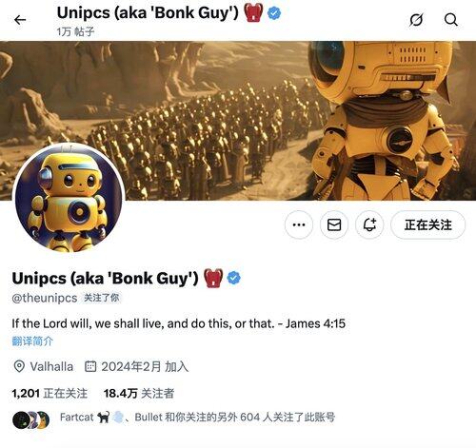The image size is (476, 448).
Task: Click the Valhalla location pin icon
Action: click(x=19, y=366)
